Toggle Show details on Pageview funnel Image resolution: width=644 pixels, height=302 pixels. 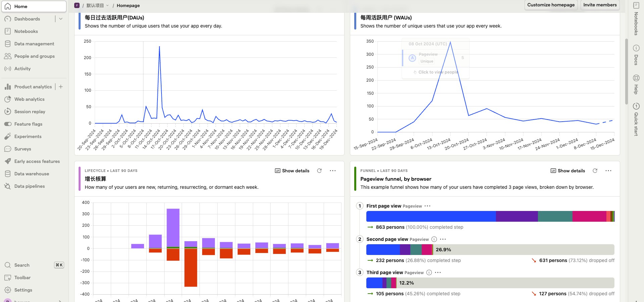(568, 171)
